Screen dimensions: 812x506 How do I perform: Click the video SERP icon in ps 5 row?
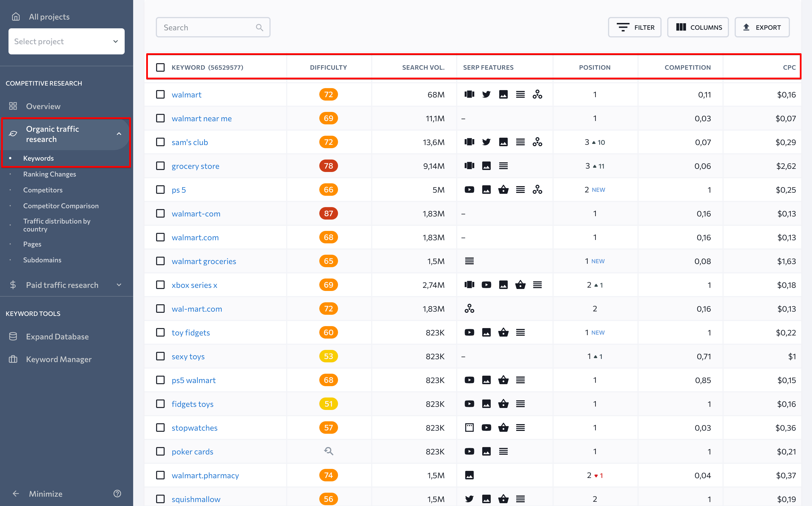pos(469,190)
